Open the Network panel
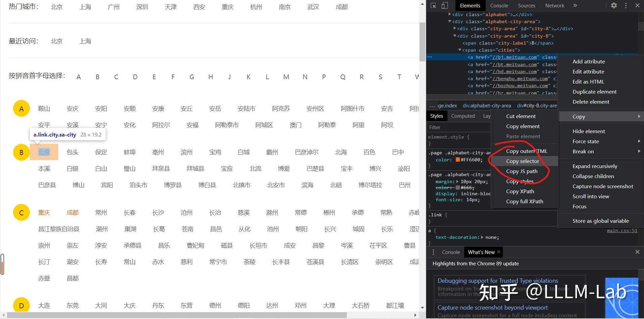 554,5
